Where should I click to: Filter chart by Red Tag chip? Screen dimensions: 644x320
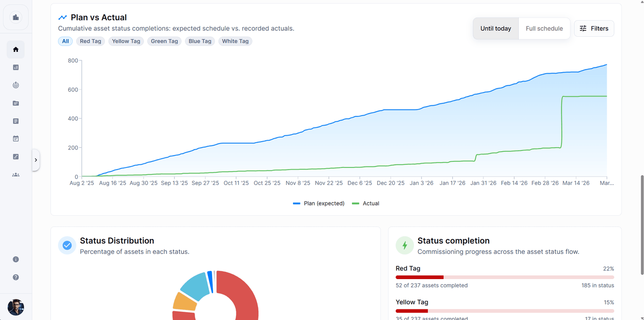[x=91, y=41]
